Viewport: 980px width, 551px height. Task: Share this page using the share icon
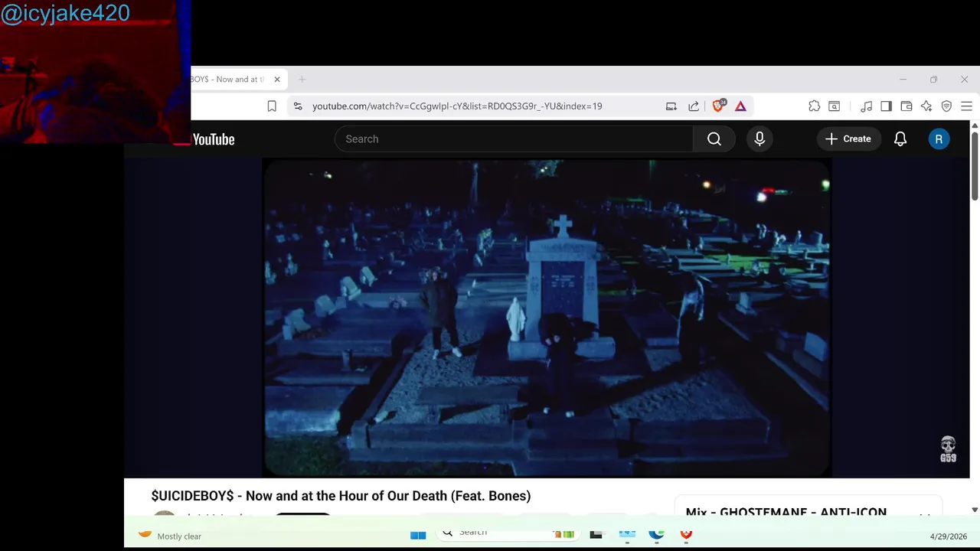[694, 106]
